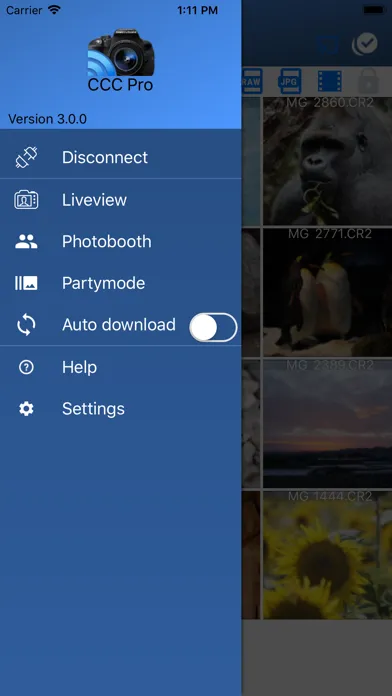
Task: Tap the CCC Pro camera logo
Action: coord(121,52)
